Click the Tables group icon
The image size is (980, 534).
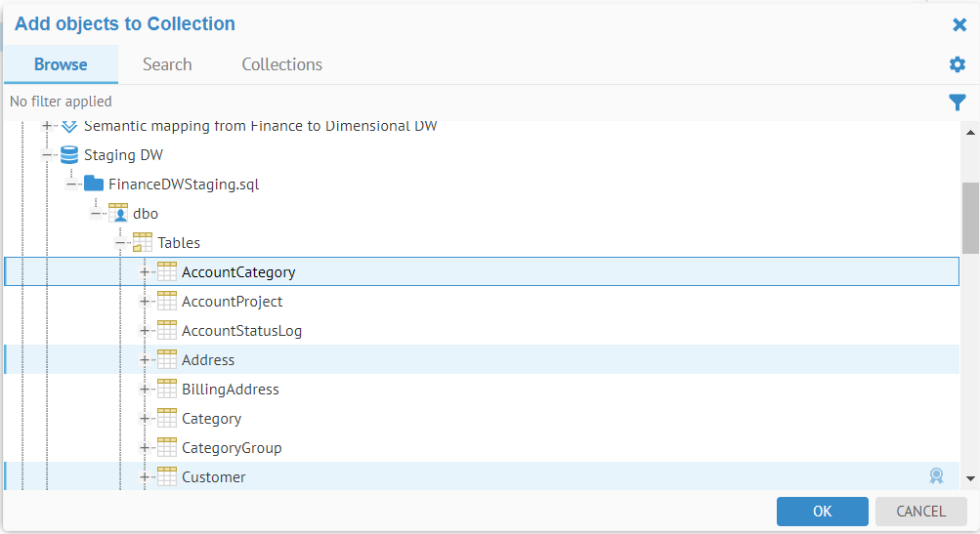tap(143, 243)
